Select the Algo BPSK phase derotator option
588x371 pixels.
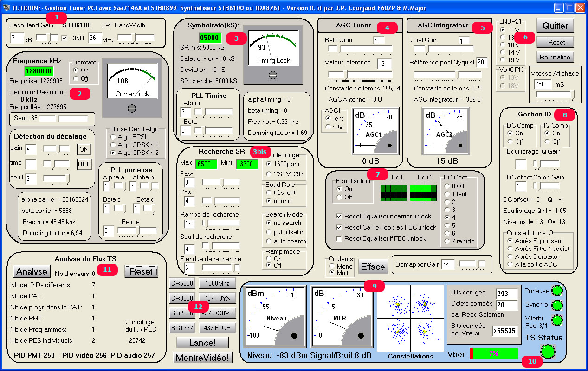coord(113,137)
